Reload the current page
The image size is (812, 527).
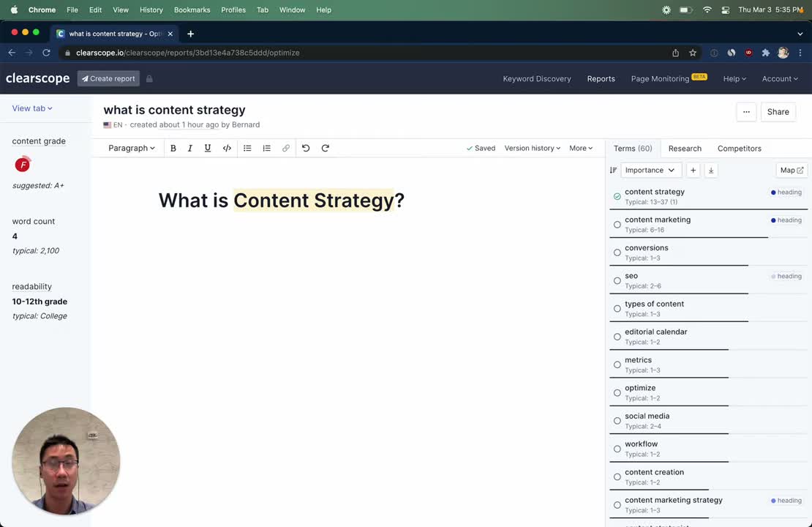coord(46,53)
